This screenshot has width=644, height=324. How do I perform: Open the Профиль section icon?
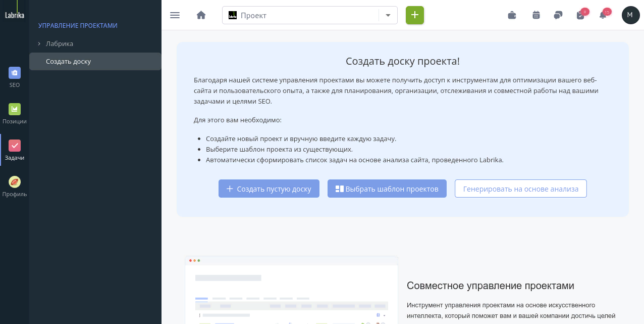15,182
